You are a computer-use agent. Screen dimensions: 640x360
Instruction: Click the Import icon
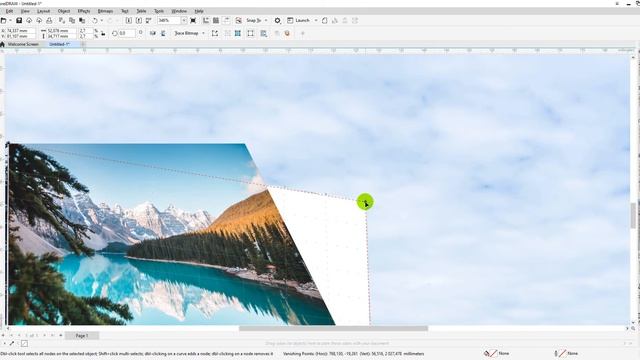pos(129,20)
